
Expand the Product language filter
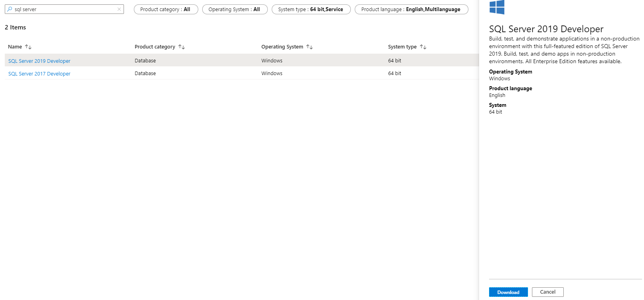click(x=411, y=10)
